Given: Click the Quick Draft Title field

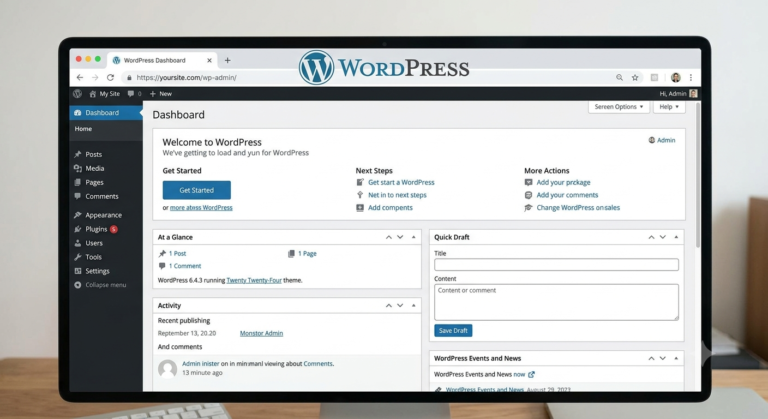Looking at the screenshot, I should tap(556, 265).
